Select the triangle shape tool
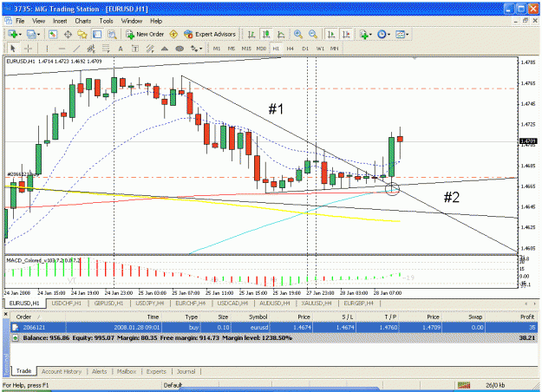This screenshot has height=392, width=542. pyautogui.click(x=165, y=49)
